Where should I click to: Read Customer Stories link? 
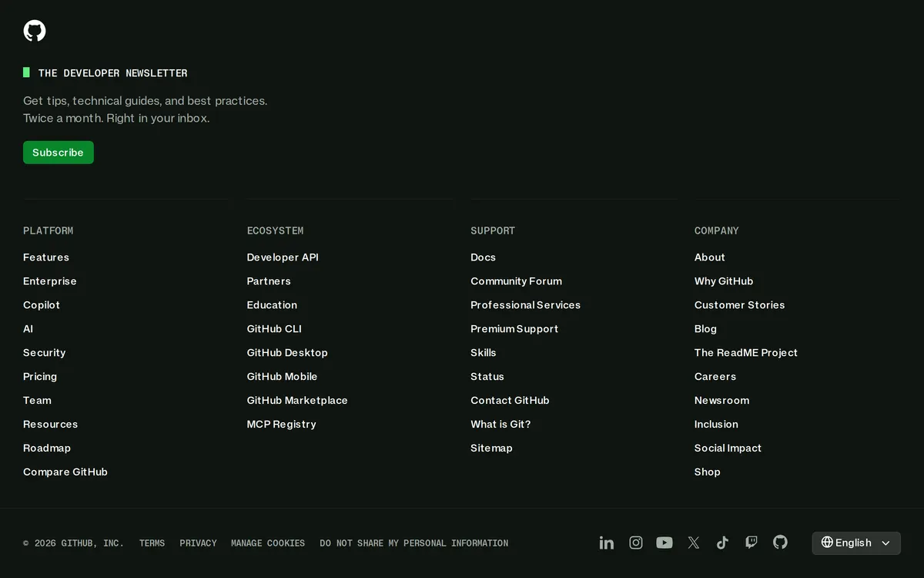point(740,305)
